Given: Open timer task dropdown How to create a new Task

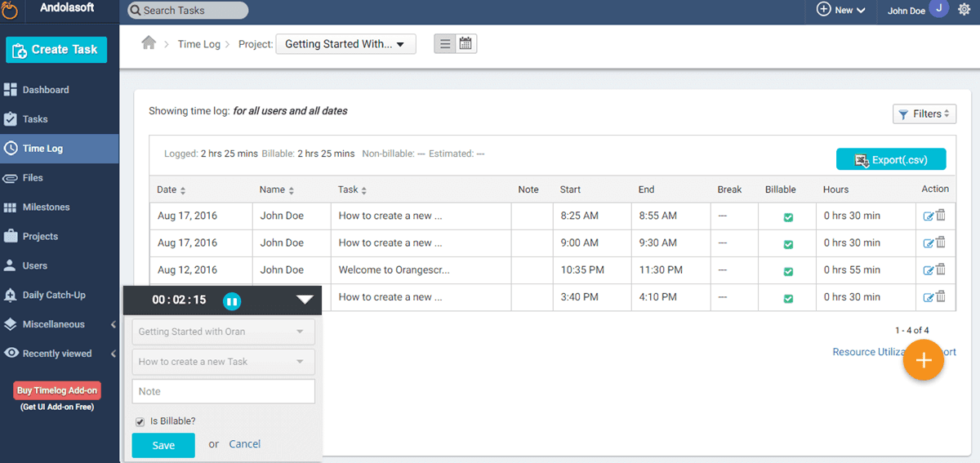Looking at the screenshot, I should pyautogui.click(x=223, y=362).
